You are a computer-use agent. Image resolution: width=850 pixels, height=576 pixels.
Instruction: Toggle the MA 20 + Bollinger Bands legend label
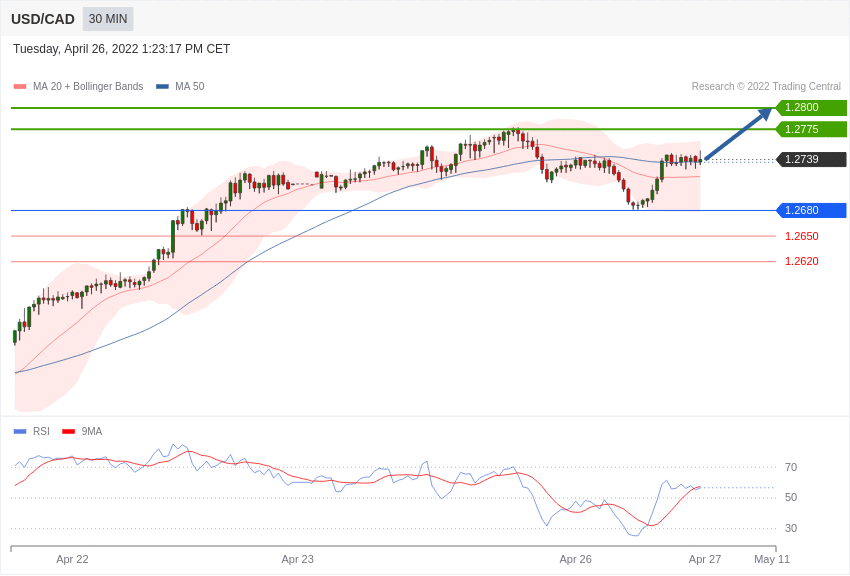[x=88, y=87]
